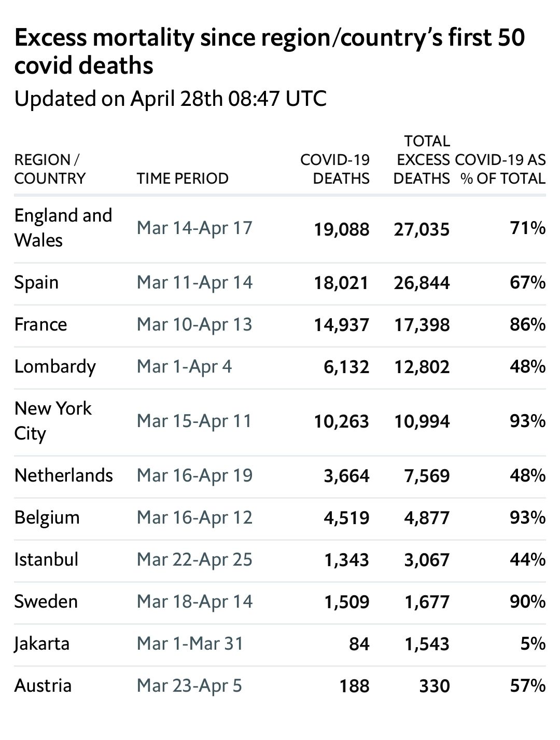Click the Lombardy row label
This screenshot has width=560, height=740.
55,367
